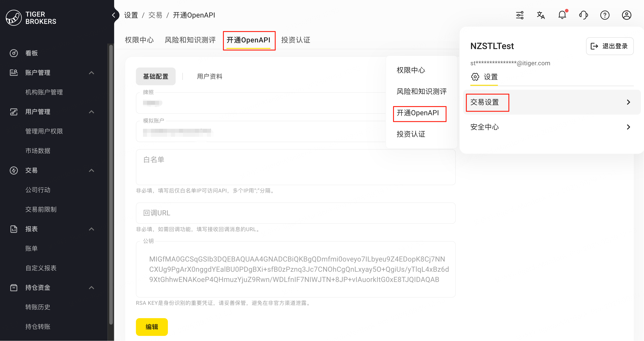Click the 用户管理 sidebar icon
Image resolution: width=644 pixels, height=341 pixels.
click(14, 112)
